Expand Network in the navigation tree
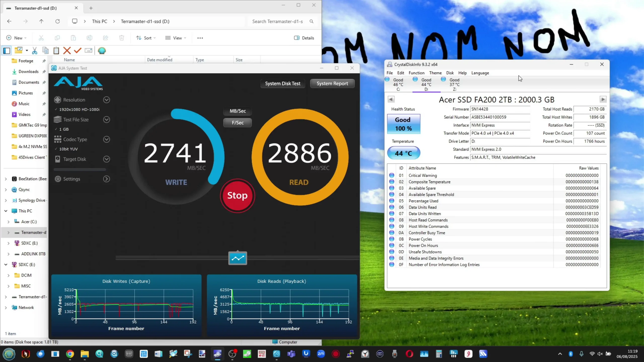The image size is (644, 362). [x=6, y=307]
